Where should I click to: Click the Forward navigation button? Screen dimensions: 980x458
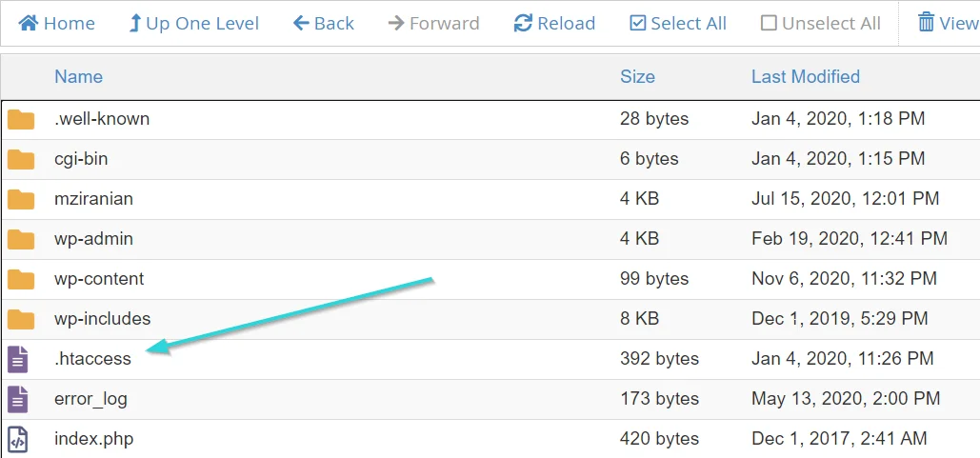(x=433, y=24)
